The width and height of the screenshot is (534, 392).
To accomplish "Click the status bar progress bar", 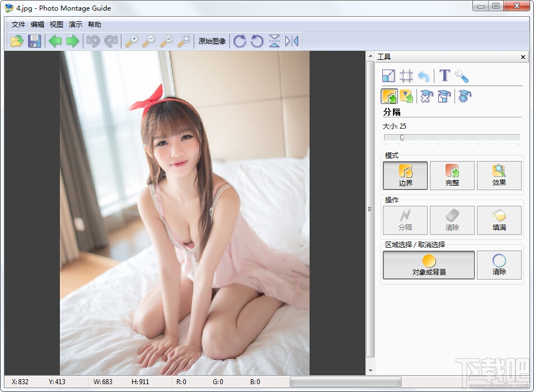I will 346,382.
